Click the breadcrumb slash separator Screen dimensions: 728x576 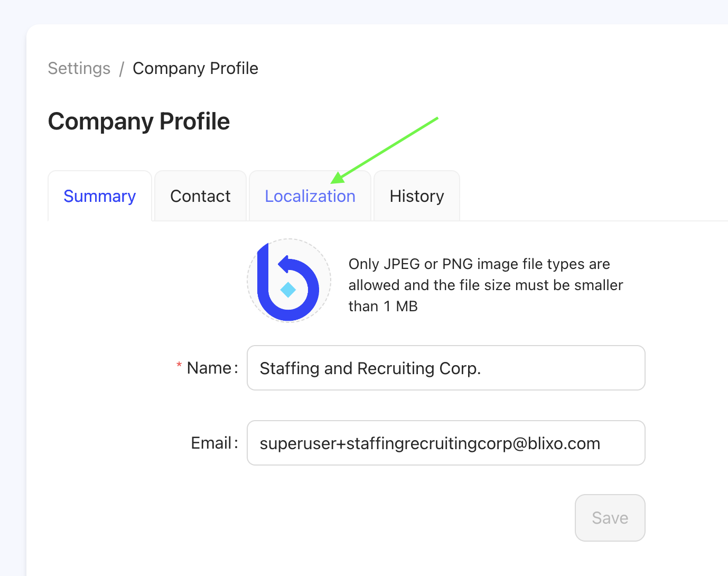click(x=122, y=69)
